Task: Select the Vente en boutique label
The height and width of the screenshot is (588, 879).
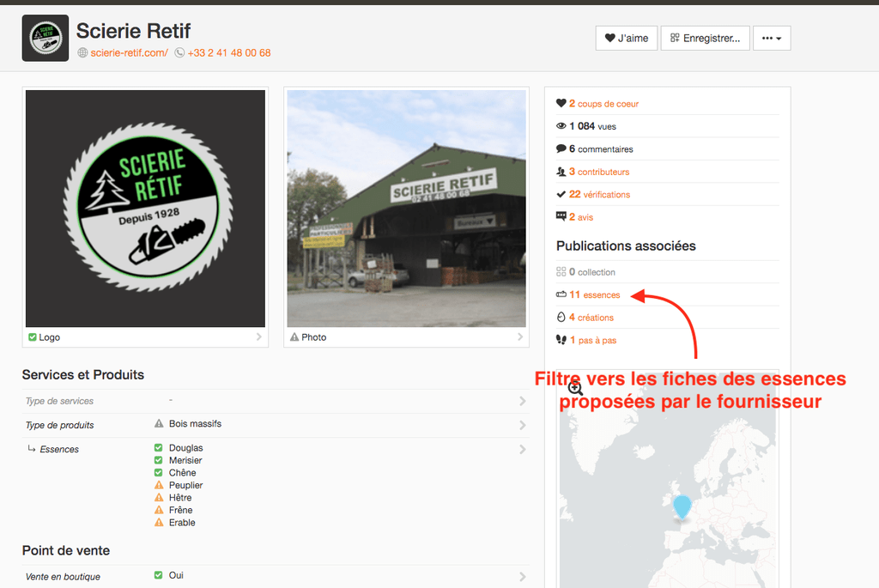Action: pyautogui.click(x=63, y=576)
